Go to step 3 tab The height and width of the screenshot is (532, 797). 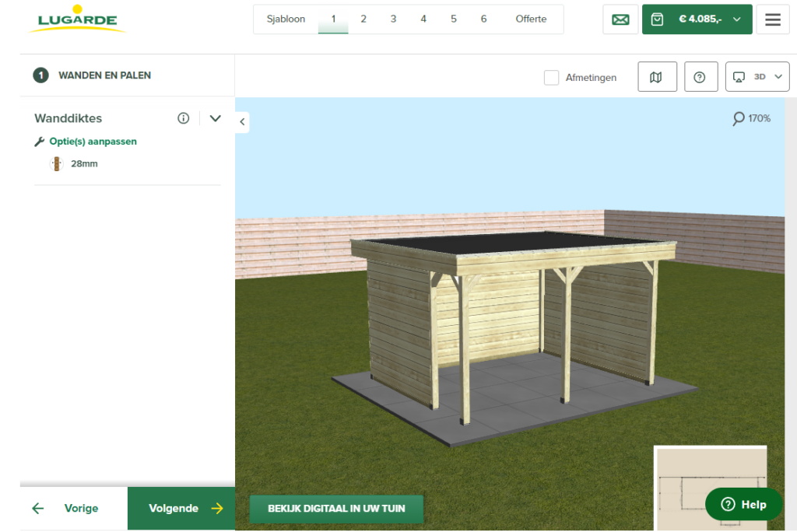coord(393,19)
